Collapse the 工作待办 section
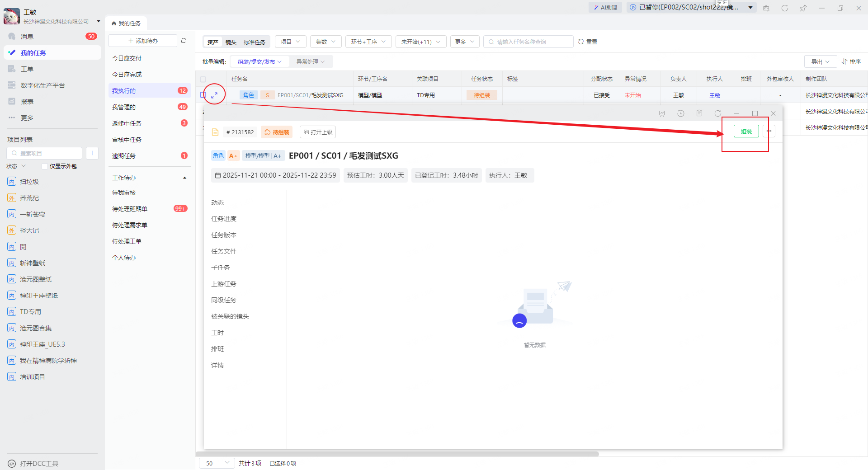 coord(184,178)
